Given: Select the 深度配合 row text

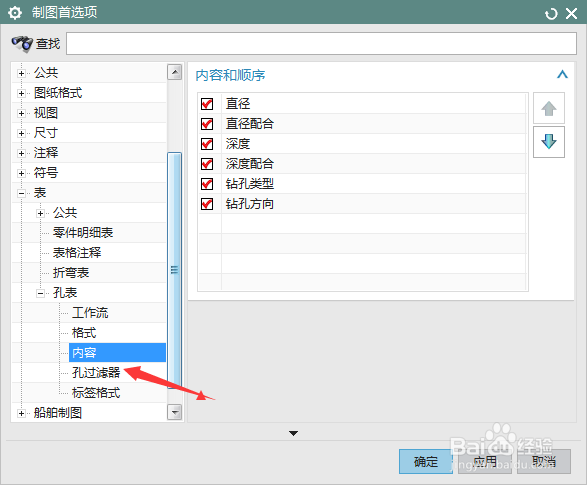Looking at the screenshot, I should click(x=250, y=164).
